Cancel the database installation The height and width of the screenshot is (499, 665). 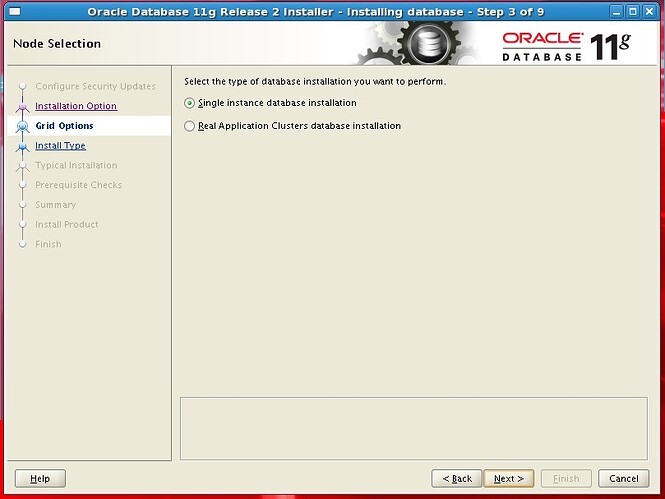[x=623, y=479]
